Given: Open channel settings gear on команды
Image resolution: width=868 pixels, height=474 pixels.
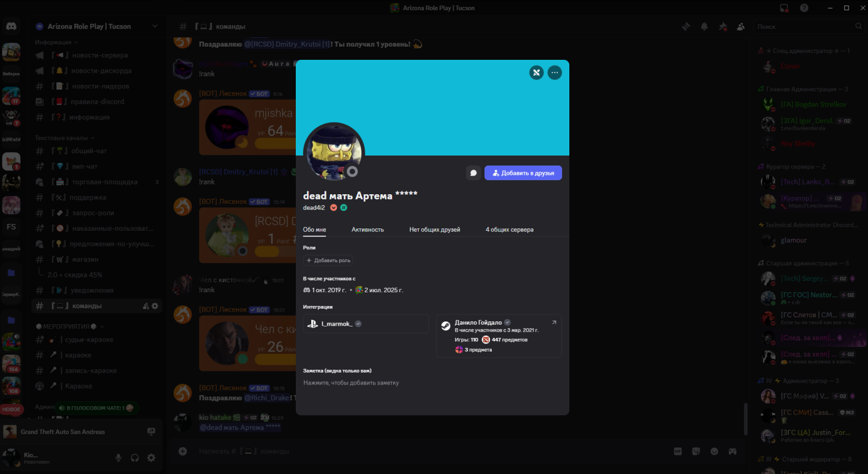Looking at the screenshot, I should tap(155, 306).
